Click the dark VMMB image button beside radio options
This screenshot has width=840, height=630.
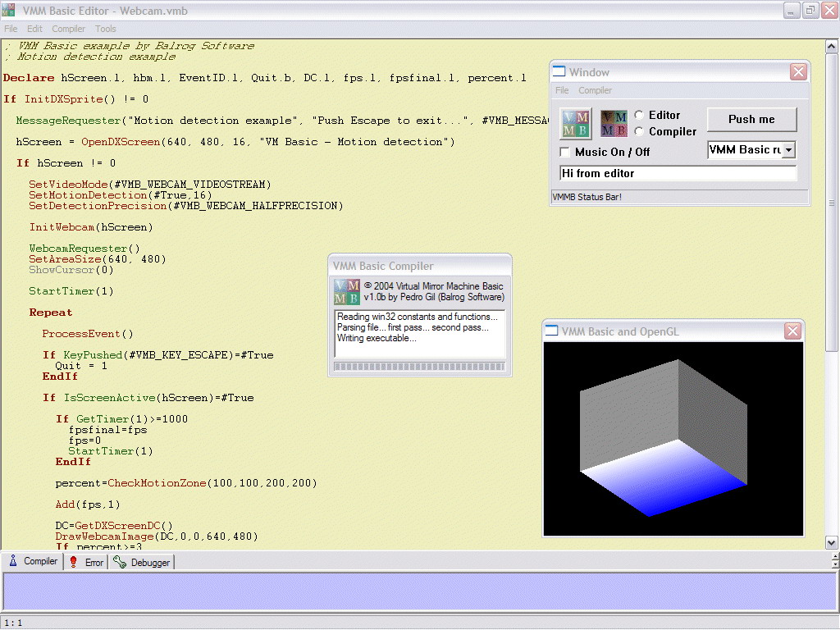point(614,123)
